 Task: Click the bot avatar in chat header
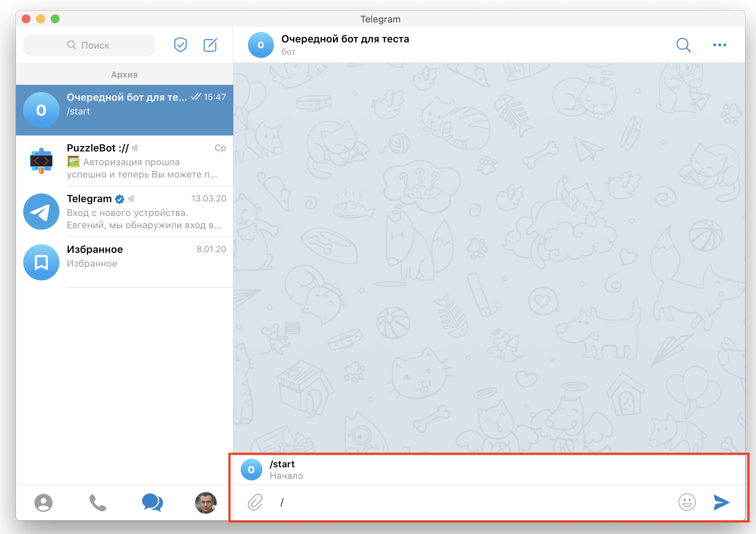pyautogui.click(x=261, y=45)
